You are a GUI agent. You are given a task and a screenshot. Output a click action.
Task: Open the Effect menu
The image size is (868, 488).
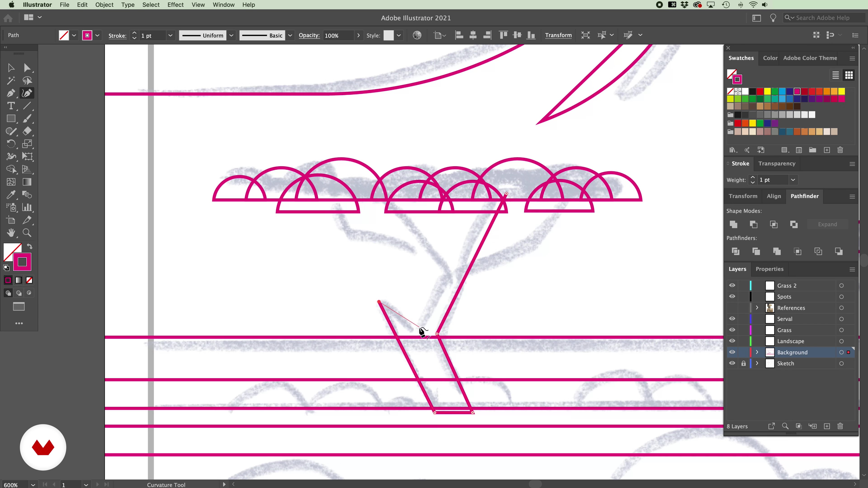coord(176,5)
